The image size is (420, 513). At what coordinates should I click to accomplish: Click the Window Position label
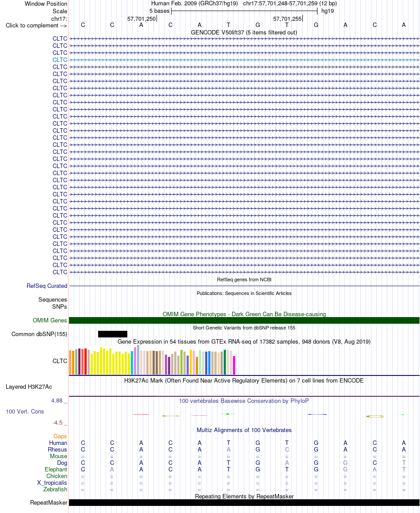[46, 4]
